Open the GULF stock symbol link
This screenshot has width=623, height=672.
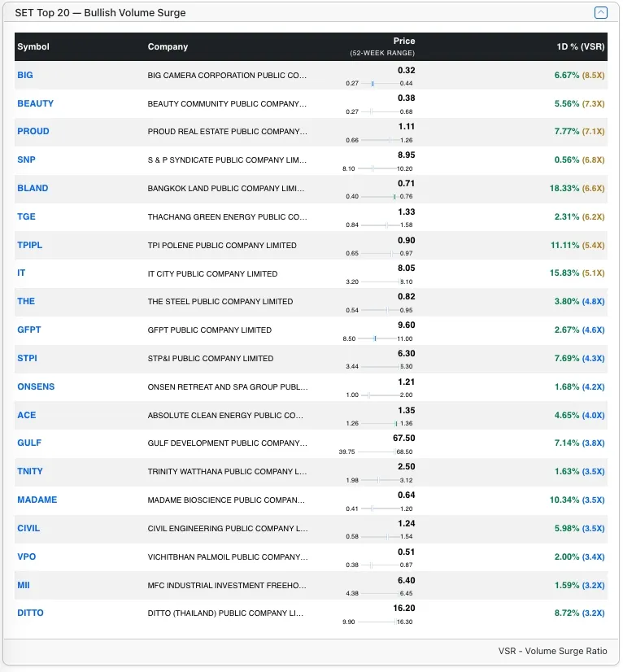pyautogui.click(x=29, y=443)
